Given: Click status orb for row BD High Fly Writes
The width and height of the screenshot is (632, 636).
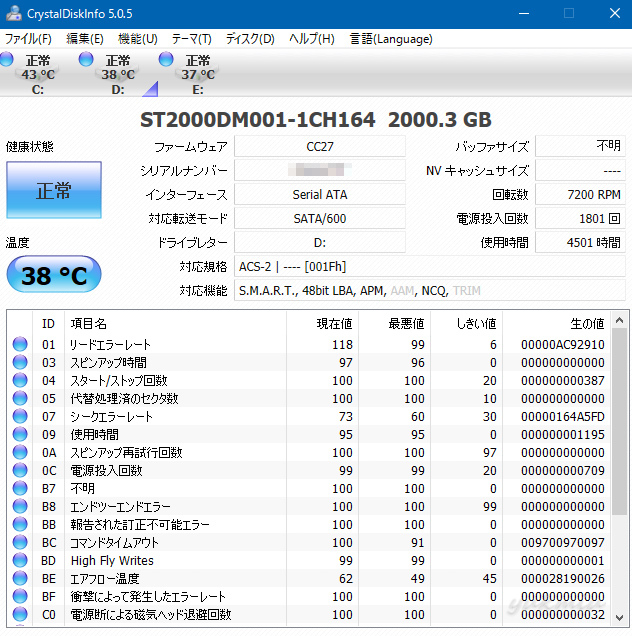Looking at the screenshot, I should pos(20,560).
